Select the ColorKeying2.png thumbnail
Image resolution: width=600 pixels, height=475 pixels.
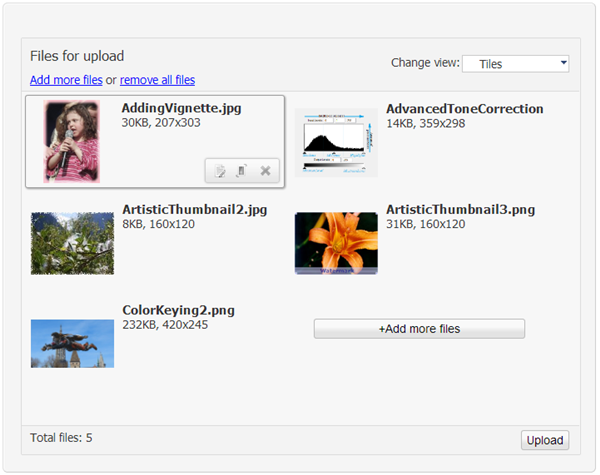72,344
